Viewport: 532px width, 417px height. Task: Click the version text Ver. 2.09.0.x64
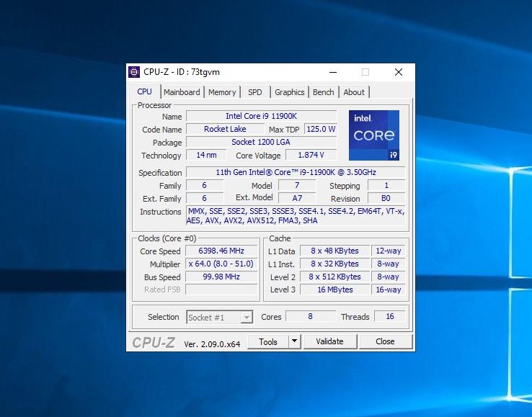point(212,344)
